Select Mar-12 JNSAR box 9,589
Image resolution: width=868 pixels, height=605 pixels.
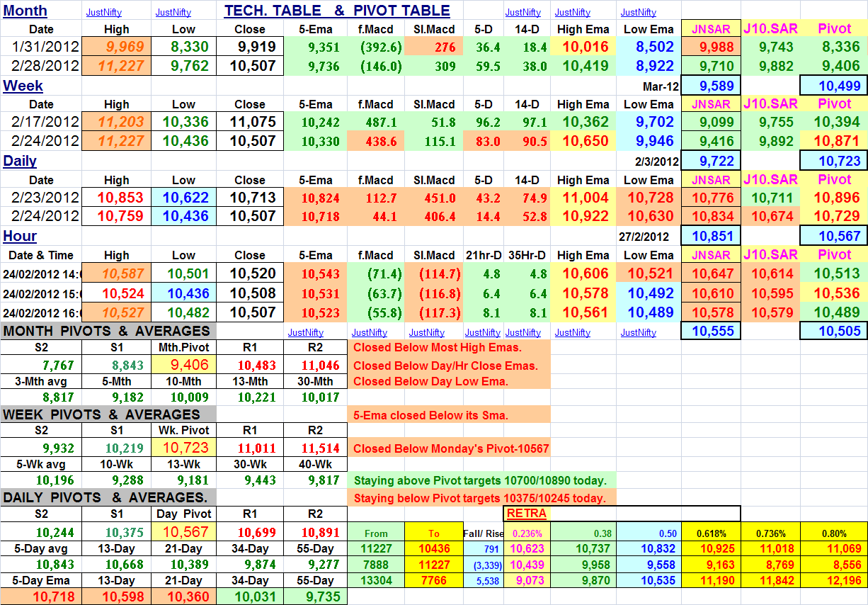711,86
